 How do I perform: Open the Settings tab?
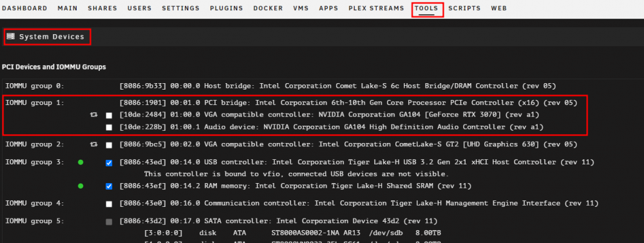(x=181, y=8)
